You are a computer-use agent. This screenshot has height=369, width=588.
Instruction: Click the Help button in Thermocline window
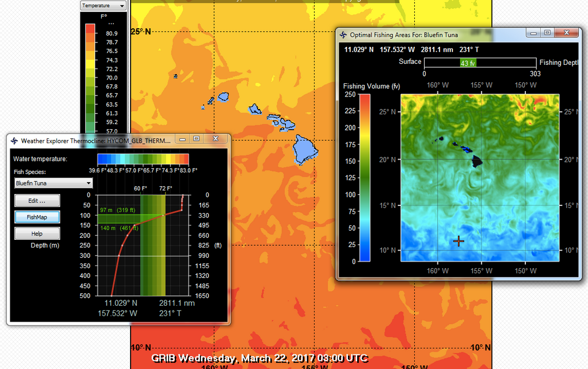37,234
